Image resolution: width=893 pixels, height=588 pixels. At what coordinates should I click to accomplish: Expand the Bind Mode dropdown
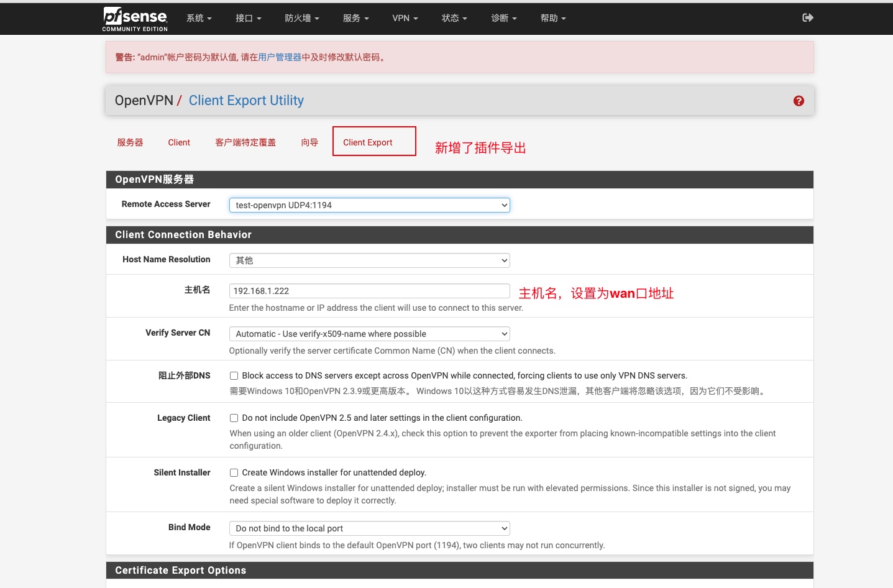[x=370, y=528]
